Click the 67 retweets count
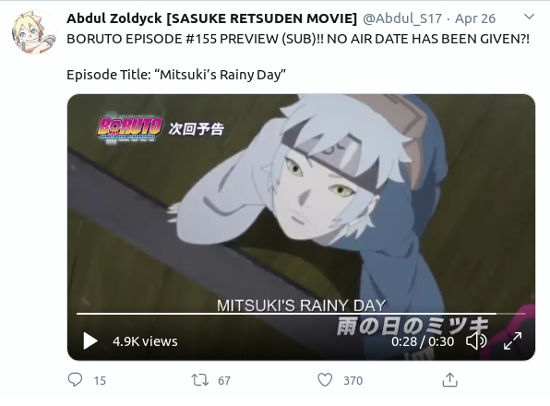 [x=224, y=381]
